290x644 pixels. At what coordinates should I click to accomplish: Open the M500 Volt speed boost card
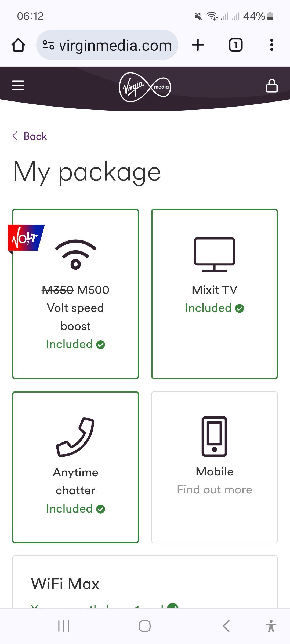[x=75, y=294]
